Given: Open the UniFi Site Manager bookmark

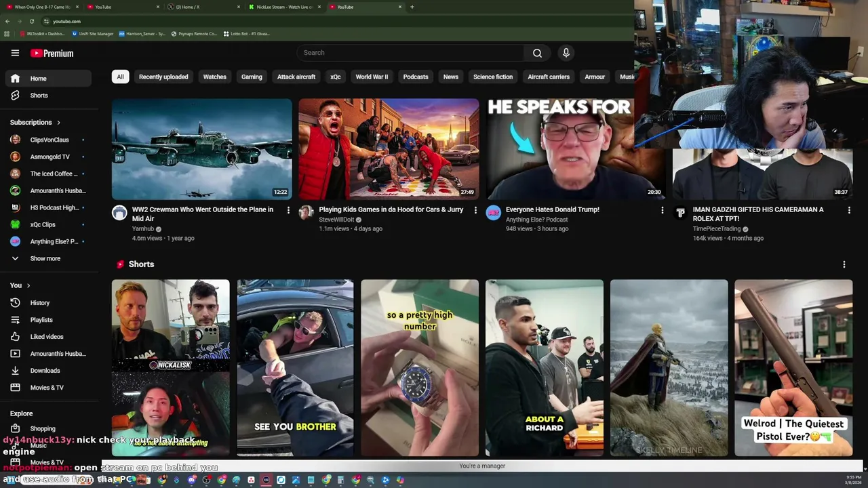Looking at the screenshot, I should [92, 34].
